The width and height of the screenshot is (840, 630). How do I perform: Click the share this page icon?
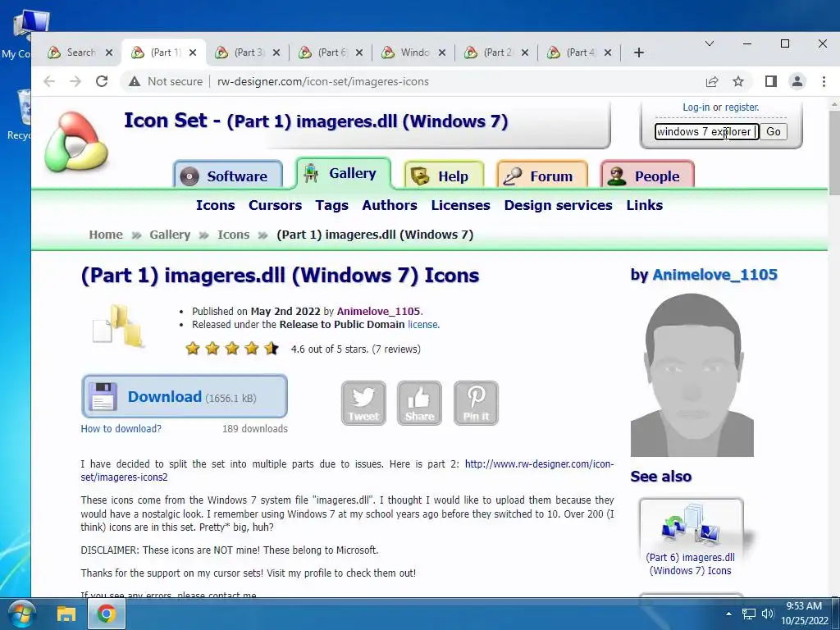pyautogui.click(x=712, y=81)
